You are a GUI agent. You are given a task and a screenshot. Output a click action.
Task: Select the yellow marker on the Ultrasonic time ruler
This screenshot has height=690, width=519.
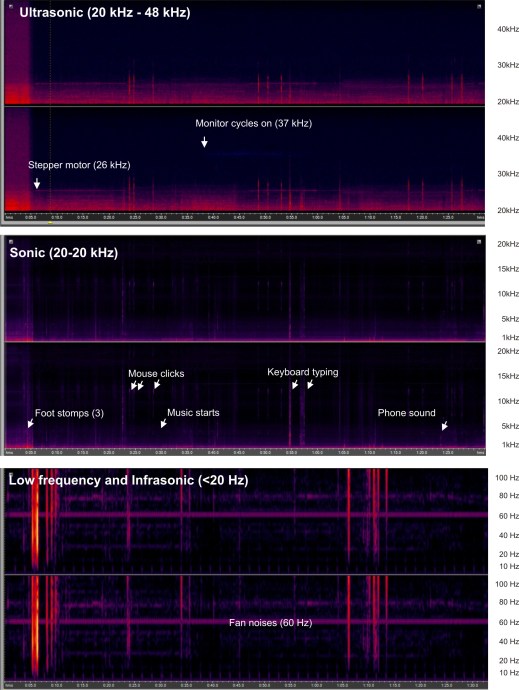point(50,223)
